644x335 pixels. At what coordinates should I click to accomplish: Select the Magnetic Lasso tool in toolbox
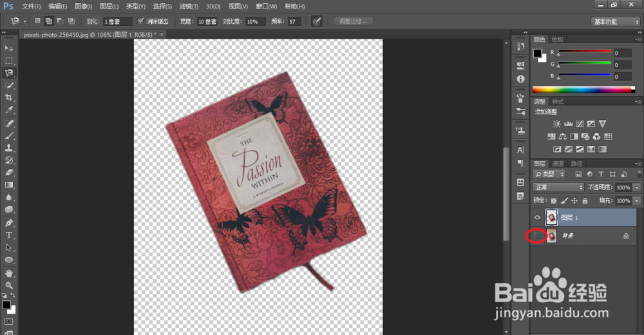pyautogui.click(x=8, y=73)
